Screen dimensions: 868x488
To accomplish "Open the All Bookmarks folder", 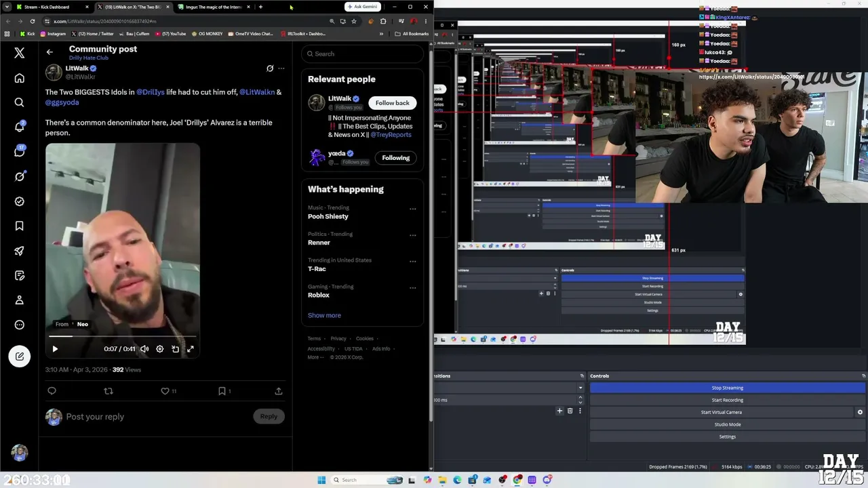I will click(x=412, y=34).
